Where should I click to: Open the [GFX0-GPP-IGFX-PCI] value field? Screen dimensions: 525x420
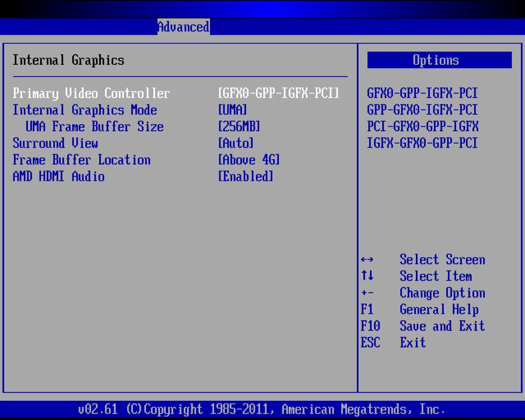point(278,93)
